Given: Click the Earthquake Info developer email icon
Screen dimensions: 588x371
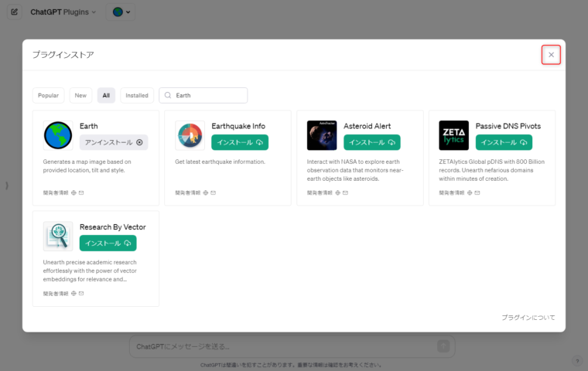Looking at the screenshot, I should tap(214, 193).
